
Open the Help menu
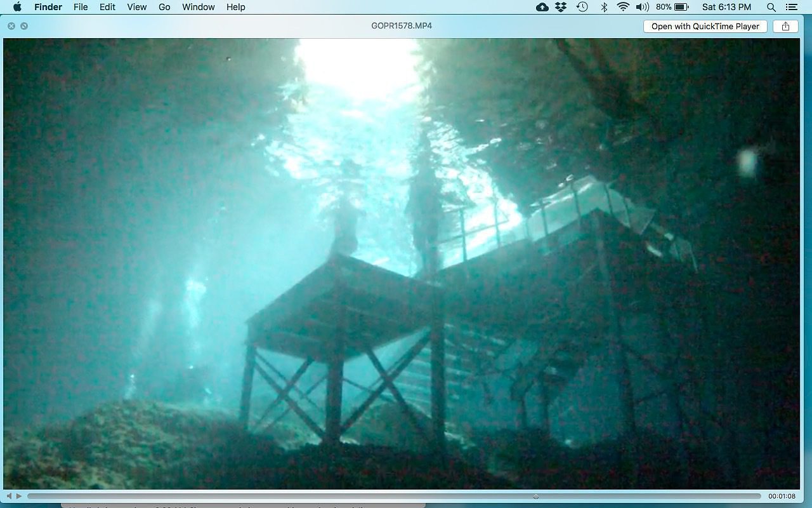click(x=236, y=7)
